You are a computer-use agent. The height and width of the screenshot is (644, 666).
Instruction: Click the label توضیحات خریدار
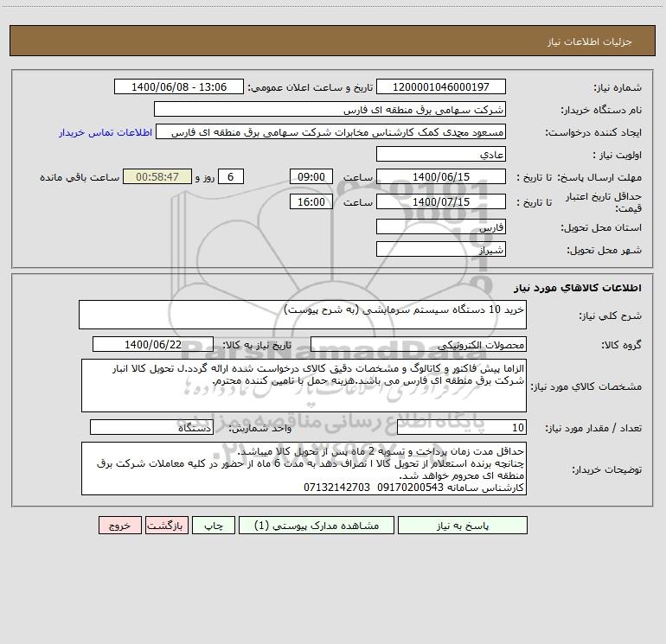click(x=606, y=469)
